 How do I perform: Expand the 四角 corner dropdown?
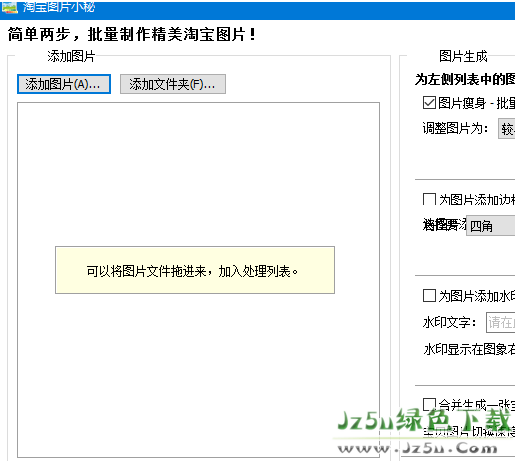(x=491, y=226)
